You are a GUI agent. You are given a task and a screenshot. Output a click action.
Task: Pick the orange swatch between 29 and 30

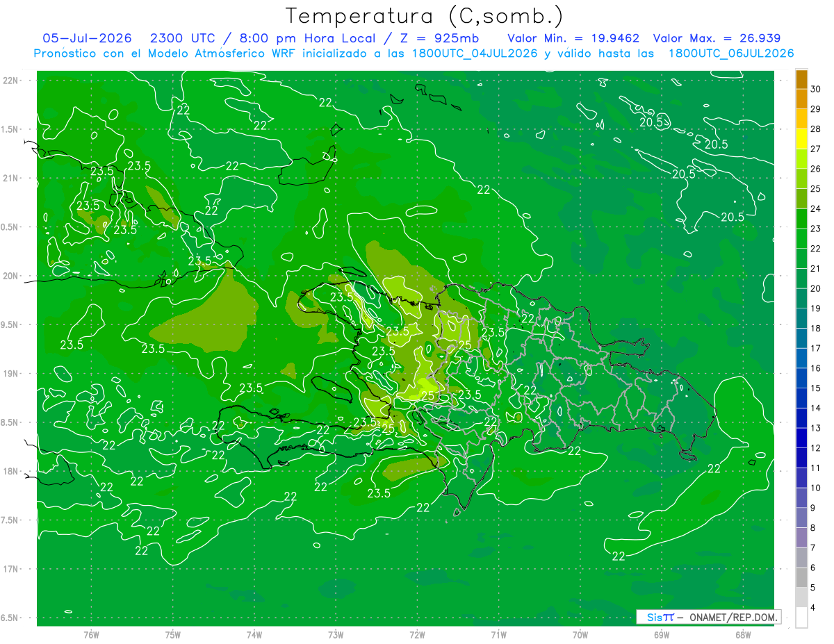click(801, 99)
